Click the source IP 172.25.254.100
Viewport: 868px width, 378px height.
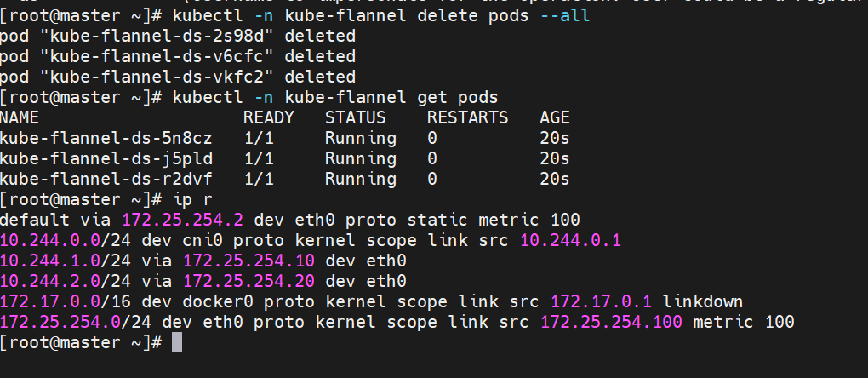coord(611,323)
